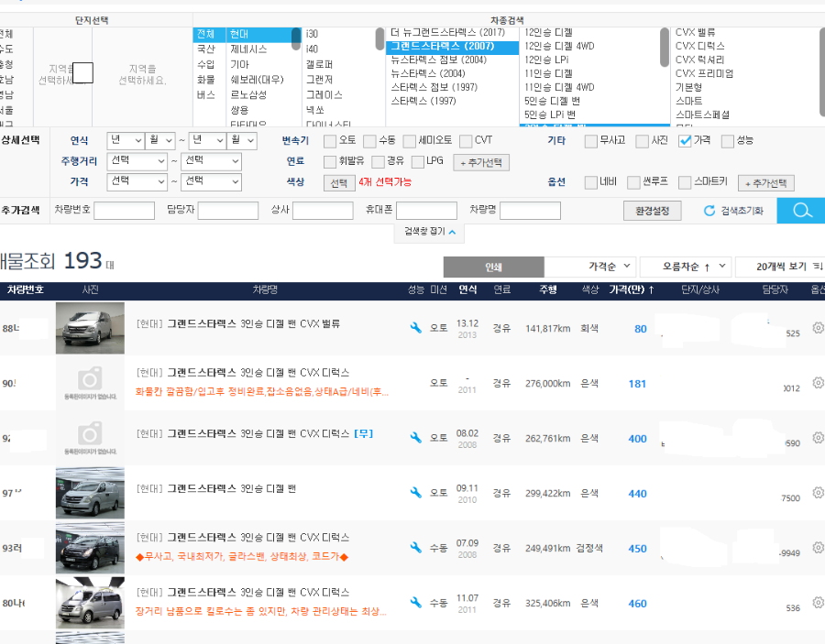This screenshot has height=644, width=825.
Task: Open photo of silver Starex 299,422km
Action: pos(90,493)
